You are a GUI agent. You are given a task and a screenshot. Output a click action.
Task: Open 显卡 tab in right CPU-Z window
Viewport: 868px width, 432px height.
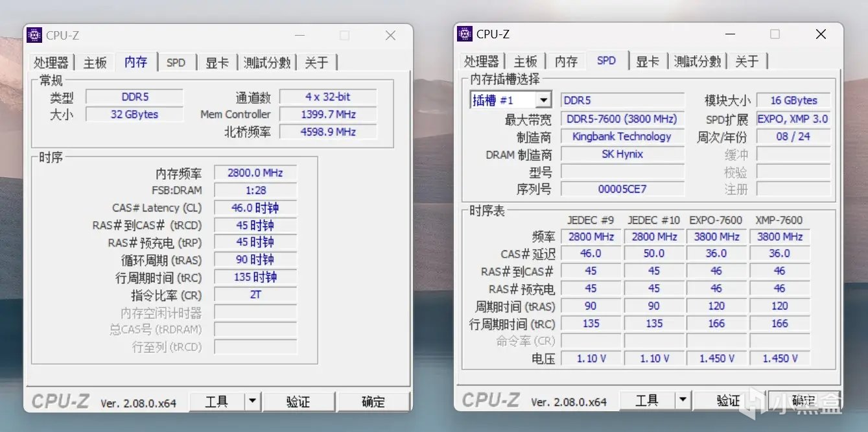(648, 62)
